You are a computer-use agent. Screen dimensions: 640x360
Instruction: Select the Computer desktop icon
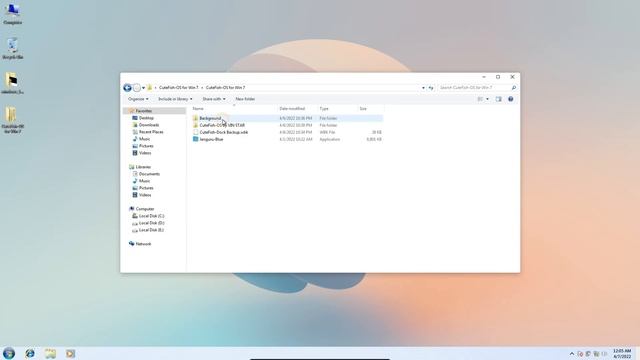(13, 14)
